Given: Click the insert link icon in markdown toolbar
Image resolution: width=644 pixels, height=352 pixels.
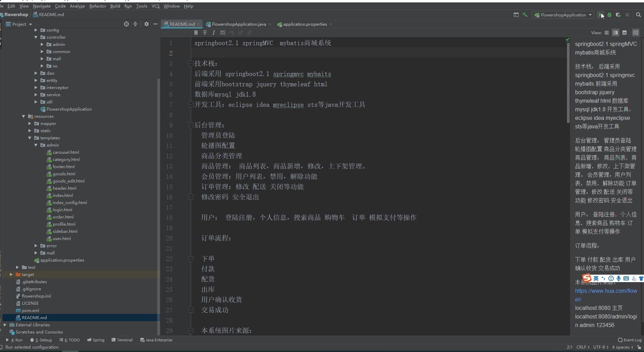Looking at the screenshot, I should pyautogui.click(x=249, y=33).
